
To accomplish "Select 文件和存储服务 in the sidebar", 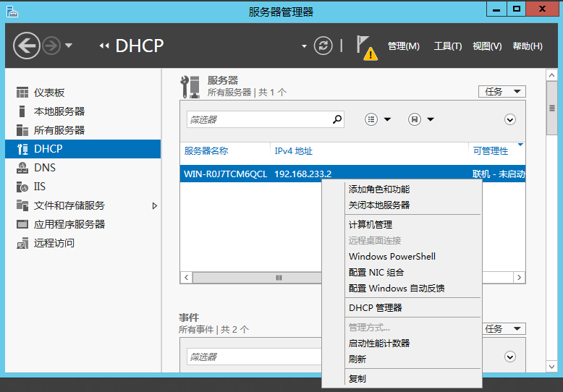I will (83, 205).
